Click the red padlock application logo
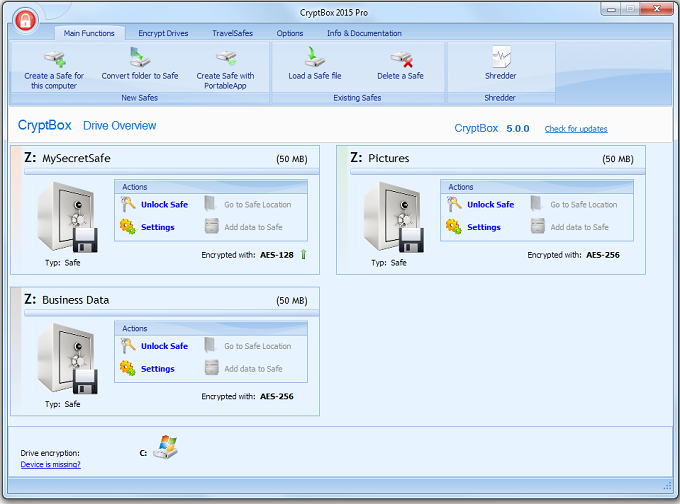 (25, 19)
